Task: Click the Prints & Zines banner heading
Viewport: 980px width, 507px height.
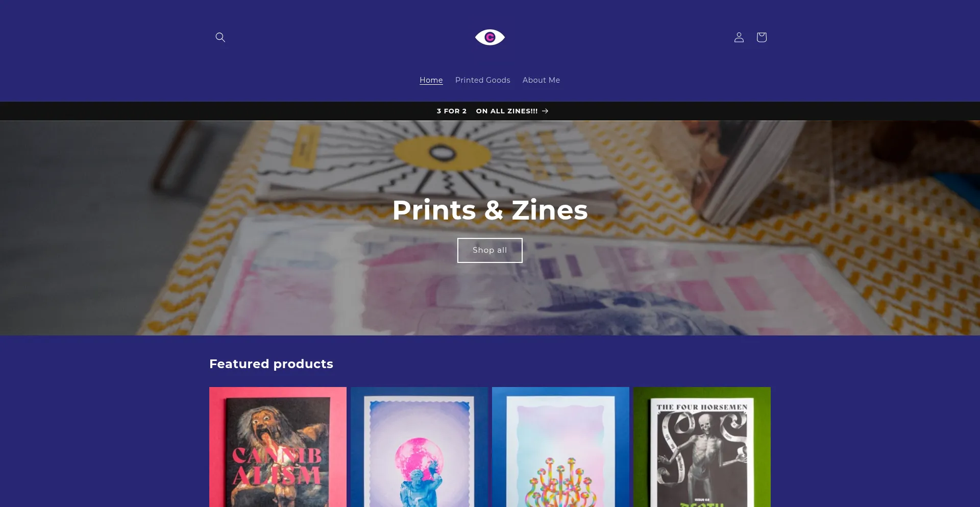Action: pos(490,210)
